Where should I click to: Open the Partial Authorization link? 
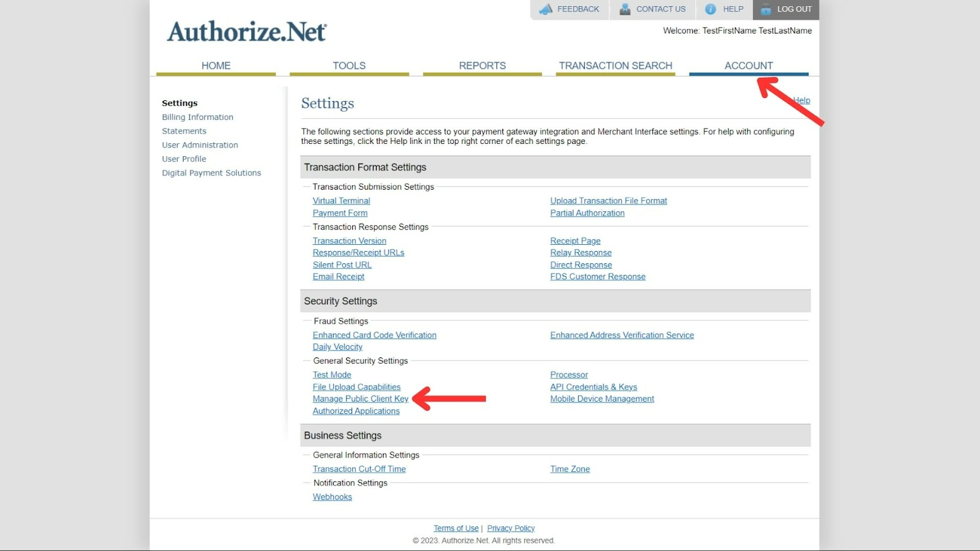[587, 213]
